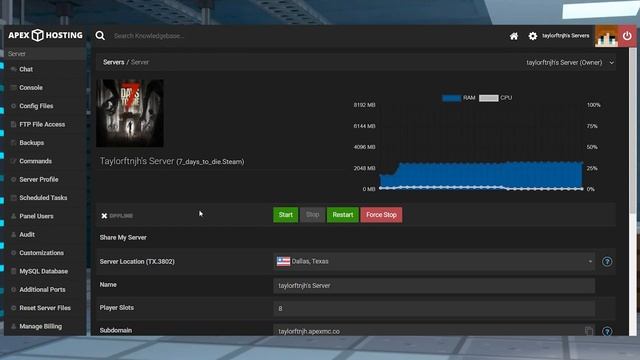
Task: Click the Panel Users sidebar icon
Action: coord(13,216)
